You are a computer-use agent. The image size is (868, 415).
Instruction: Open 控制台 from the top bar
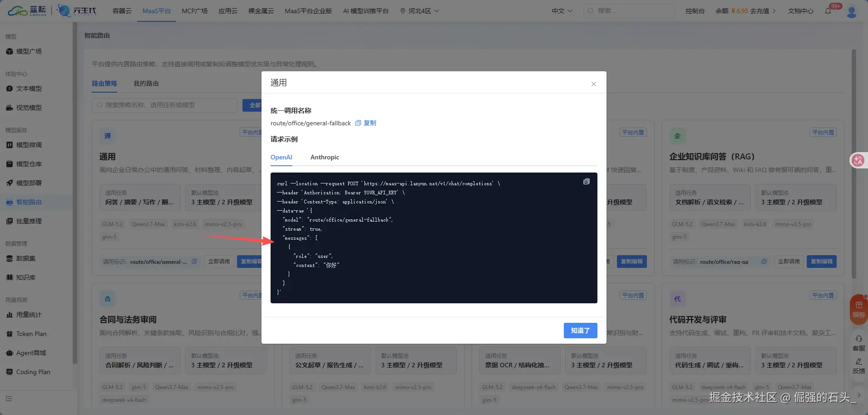695,11
